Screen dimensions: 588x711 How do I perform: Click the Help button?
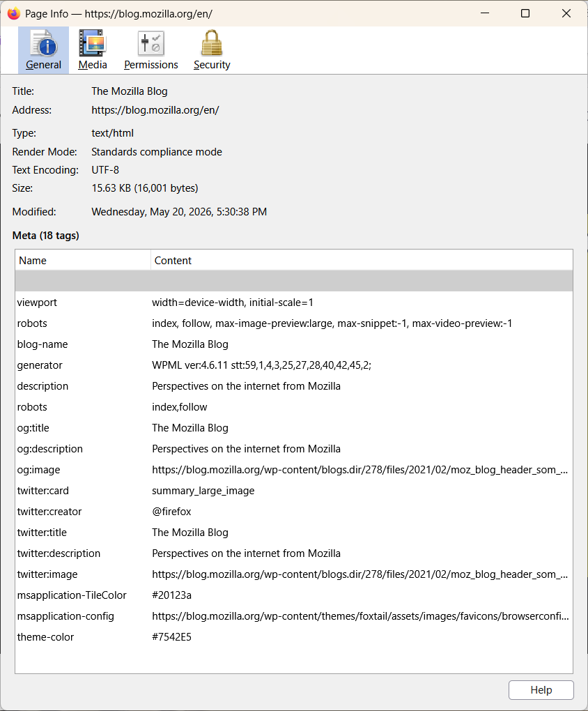tap(541, 689)
